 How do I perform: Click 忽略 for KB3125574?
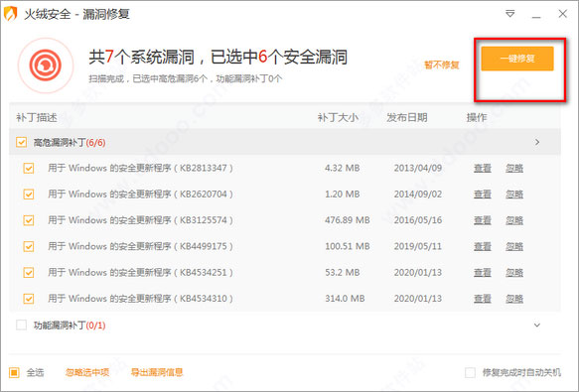tap(514, 220)
